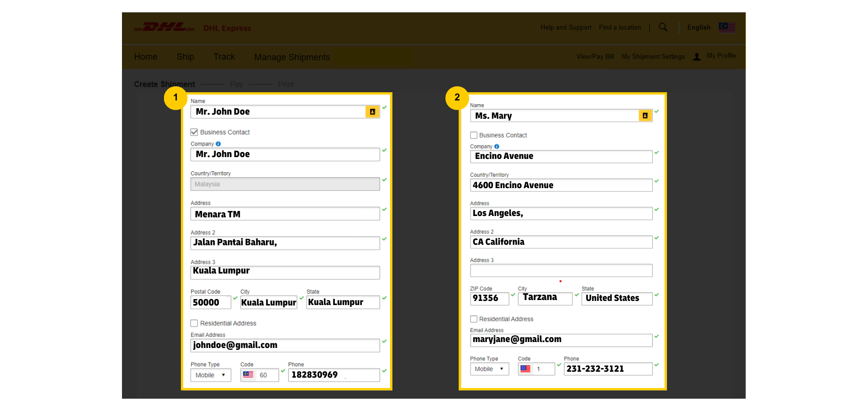Open receiver country code 1 selector

pyautogui.click(x=536, y=369)
